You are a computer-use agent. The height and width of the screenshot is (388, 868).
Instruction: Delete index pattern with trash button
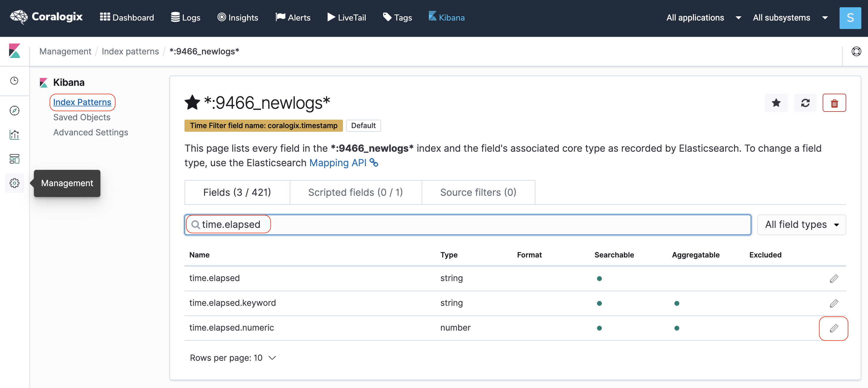point(834,103)
